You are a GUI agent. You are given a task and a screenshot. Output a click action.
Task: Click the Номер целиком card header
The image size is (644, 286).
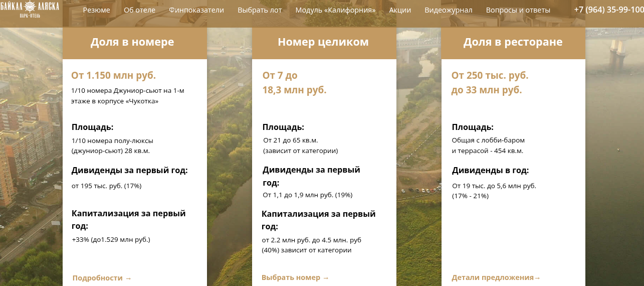(324, 43)
